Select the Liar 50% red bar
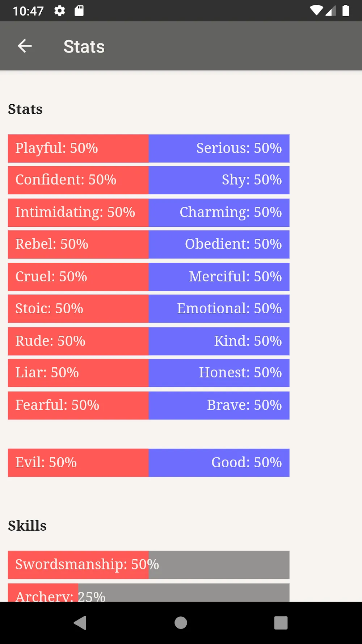 pos(78,373)
